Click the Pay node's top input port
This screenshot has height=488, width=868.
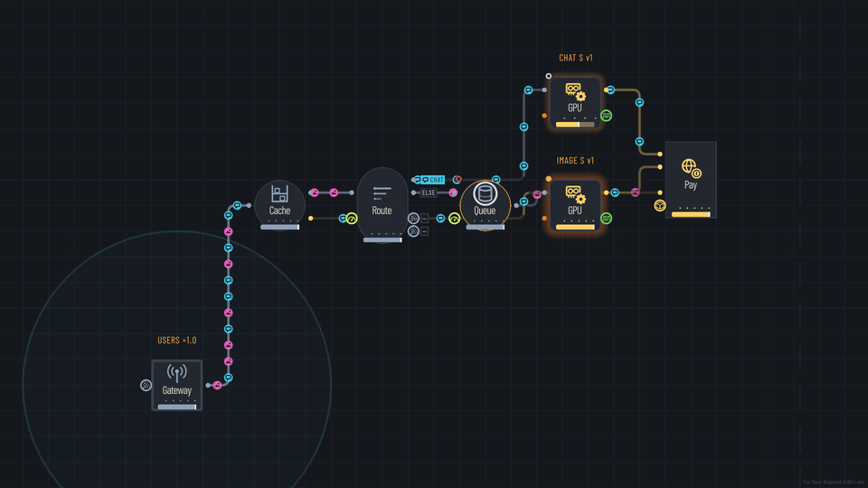click(660, 154)
